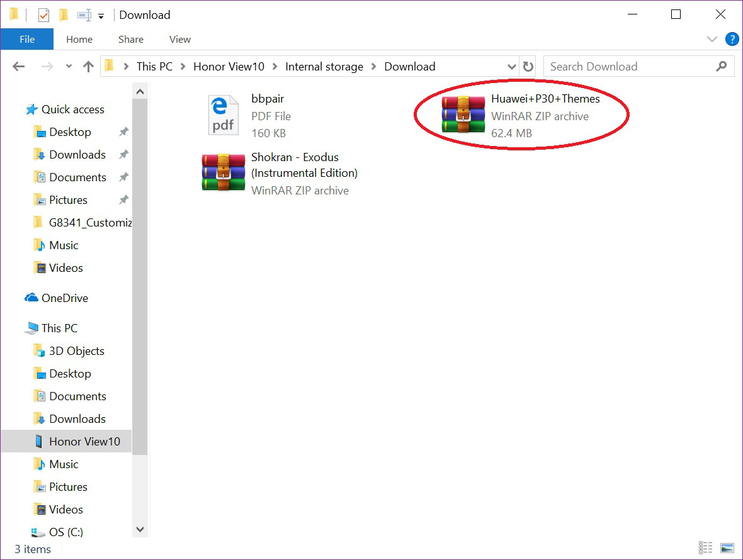743x560 pixels.
Task: Click the navigation pane scroll down arrow
Action: 140,529
